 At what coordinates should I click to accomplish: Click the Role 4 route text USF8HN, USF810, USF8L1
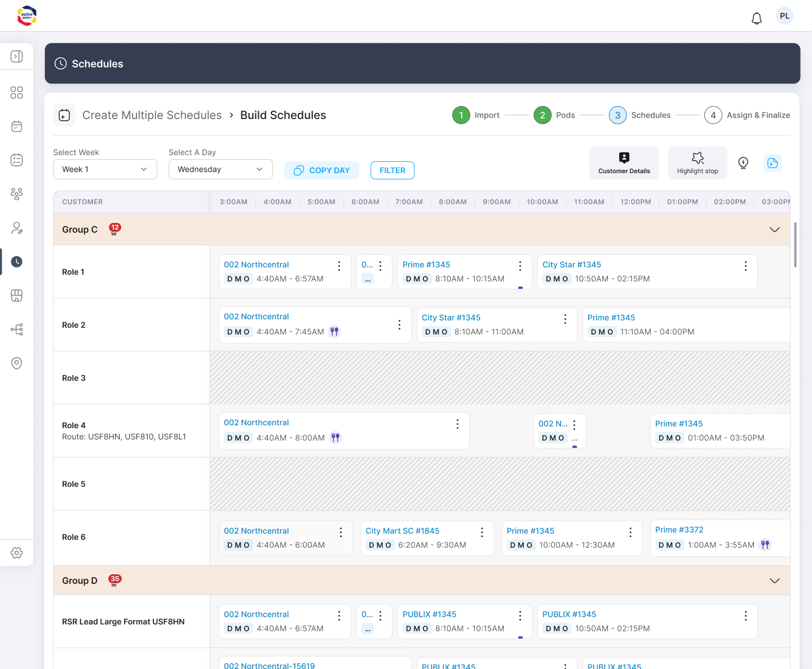(x=124, y=437)
